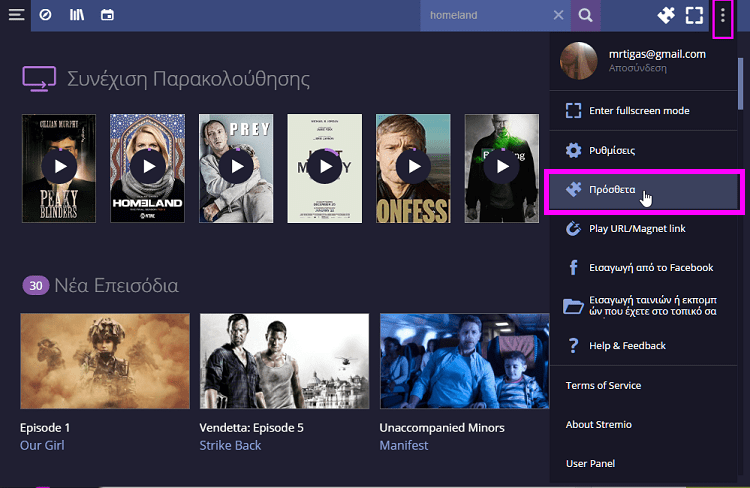Open Ρυθμίσεις settings

[x=643, y=150]
